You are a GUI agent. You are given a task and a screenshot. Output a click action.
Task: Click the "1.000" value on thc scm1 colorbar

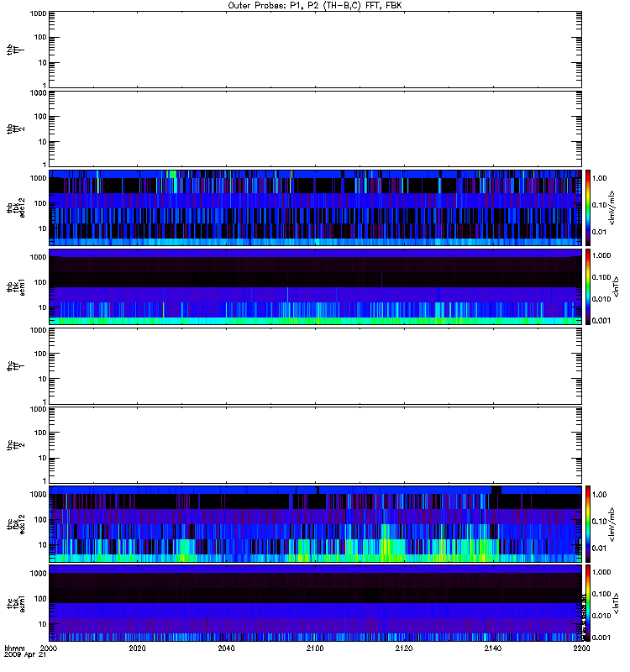tap(601, 572)
